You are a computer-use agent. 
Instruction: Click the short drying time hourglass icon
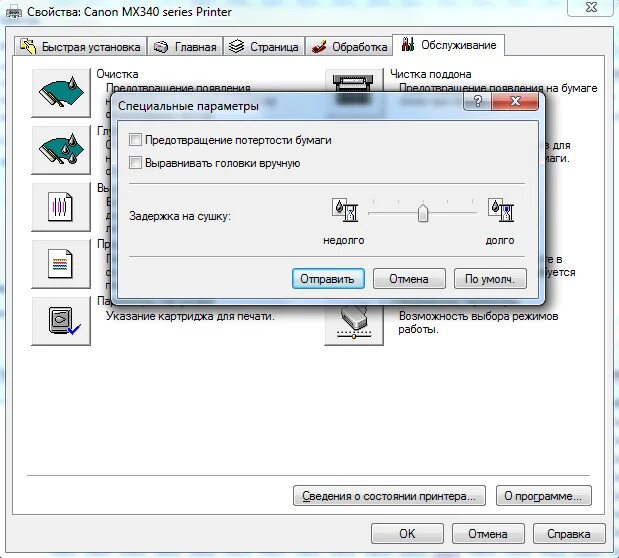[345, 209]
